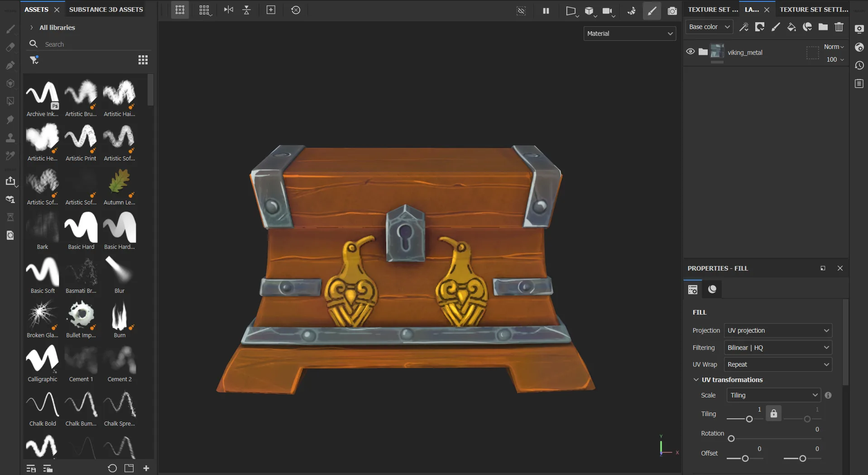The width and height of the screenshot is (868, 475).
Task: Close the Properties - Fill panel
Action: pyautogui.click(x=840, y=268)
